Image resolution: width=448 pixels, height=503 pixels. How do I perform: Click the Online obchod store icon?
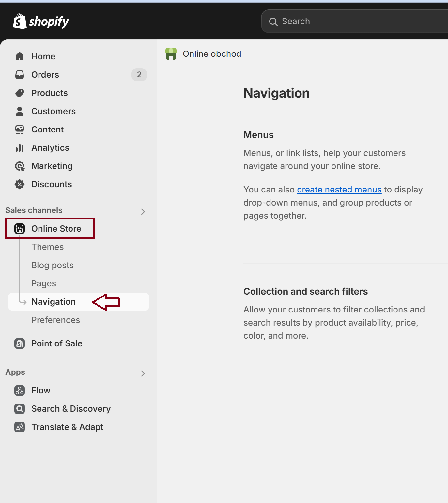(x=171, y=54)
